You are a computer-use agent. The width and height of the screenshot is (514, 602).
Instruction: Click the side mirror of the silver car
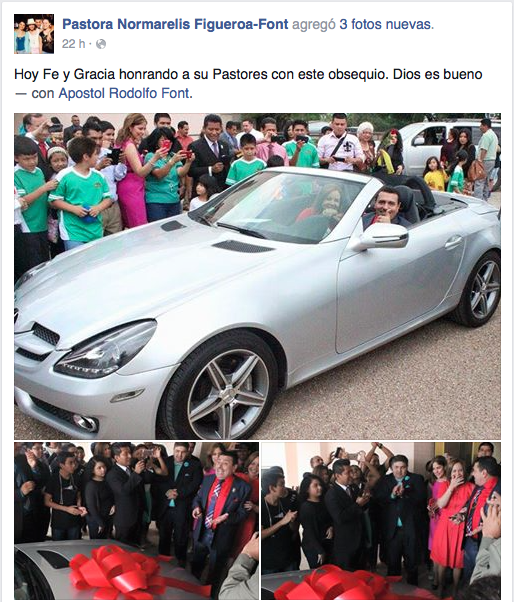click(x=386, y=236)
